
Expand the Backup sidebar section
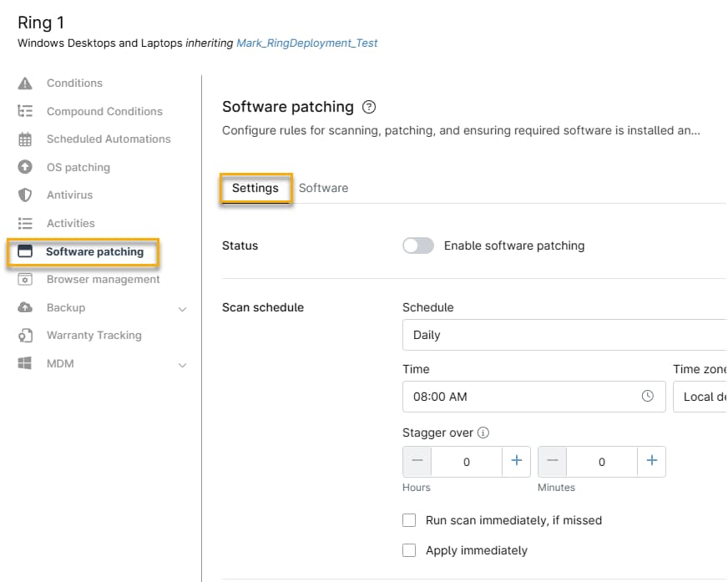tap(183, 307)
